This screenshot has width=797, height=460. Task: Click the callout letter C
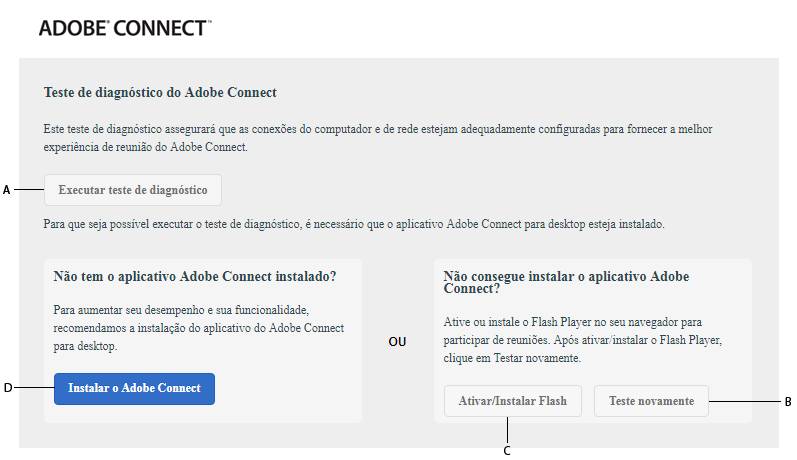(x=507, y=450)
